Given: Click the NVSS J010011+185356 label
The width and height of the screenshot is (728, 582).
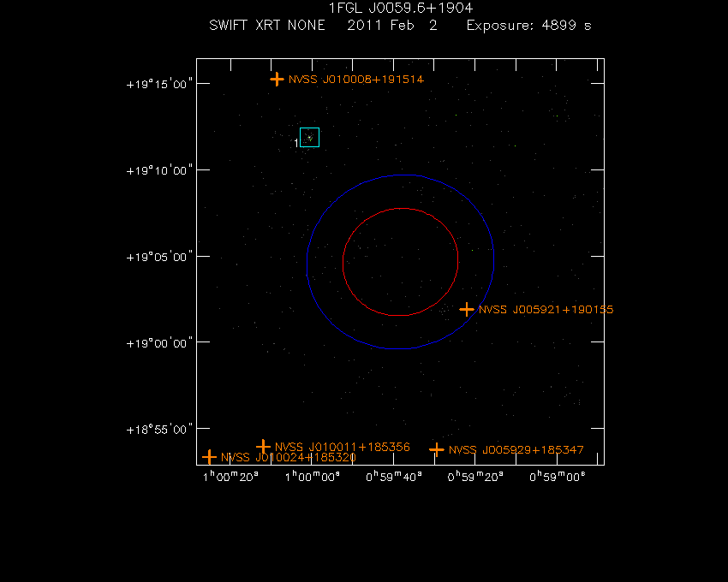Looking at the screenshot, I should pos(343,447).
